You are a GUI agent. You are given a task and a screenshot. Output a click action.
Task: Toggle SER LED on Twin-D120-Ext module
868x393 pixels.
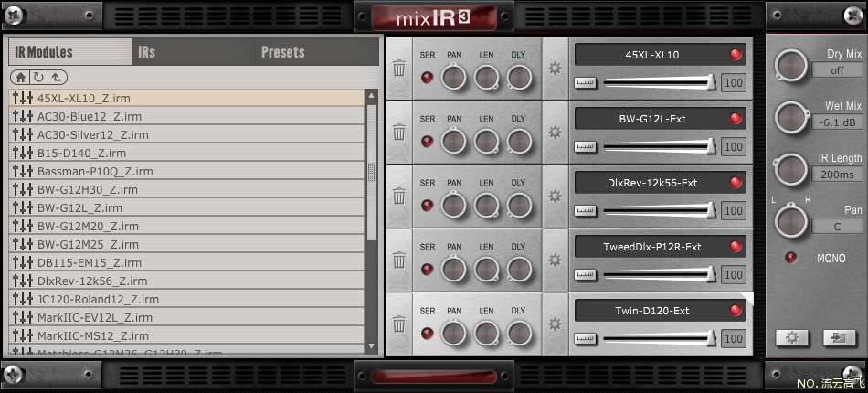point(428,334)
